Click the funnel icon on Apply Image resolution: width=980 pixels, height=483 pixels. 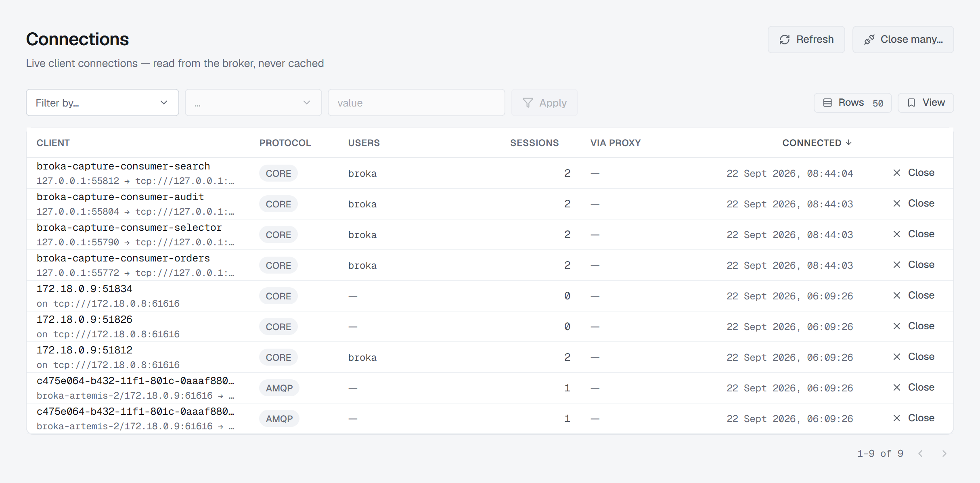(x=528, y=103)
